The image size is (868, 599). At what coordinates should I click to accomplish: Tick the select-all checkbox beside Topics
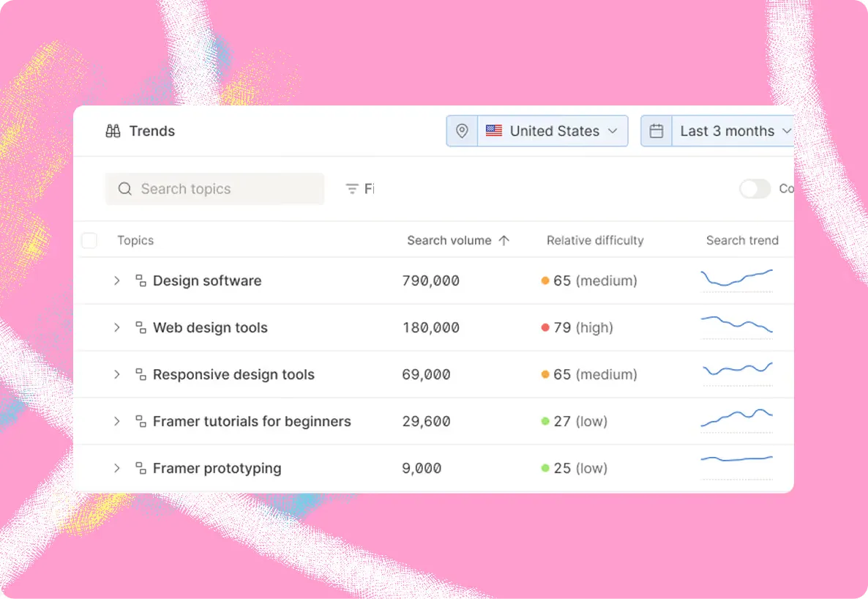point(89,240)
